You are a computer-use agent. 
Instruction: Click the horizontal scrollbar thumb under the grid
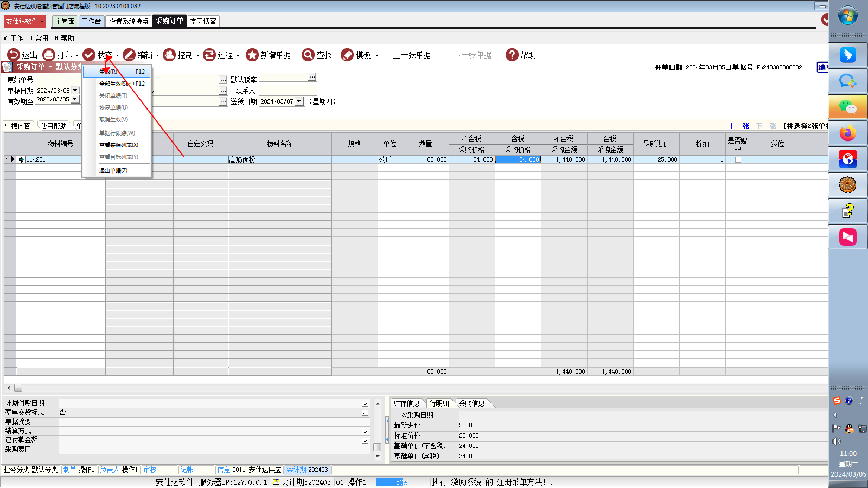(x=18, y=388)
